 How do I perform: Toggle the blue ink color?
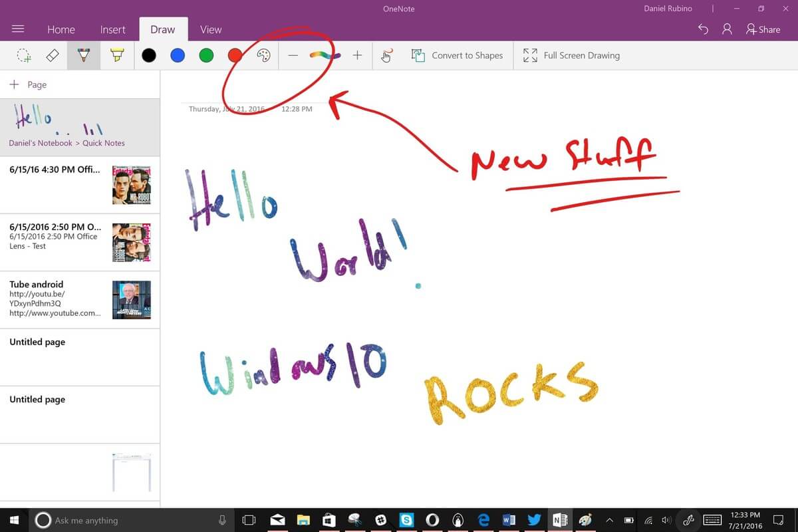[177, 55]
